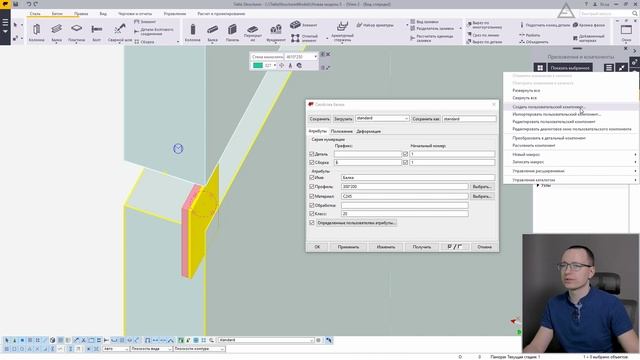Screen dimensions: 640x360
Task: Click the Вырез по многоугольнику cut tool
Action: [484, 25]
